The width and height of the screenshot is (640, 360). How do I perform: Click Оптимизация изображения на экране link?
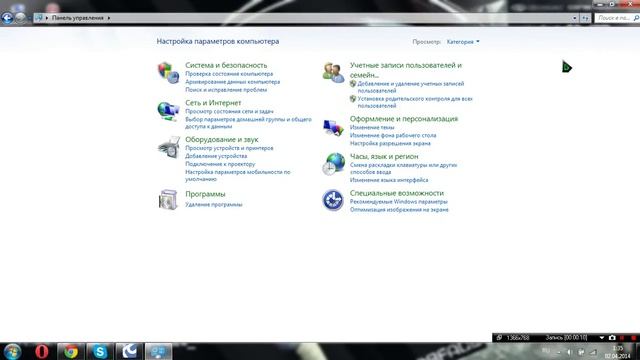(399, 209)
